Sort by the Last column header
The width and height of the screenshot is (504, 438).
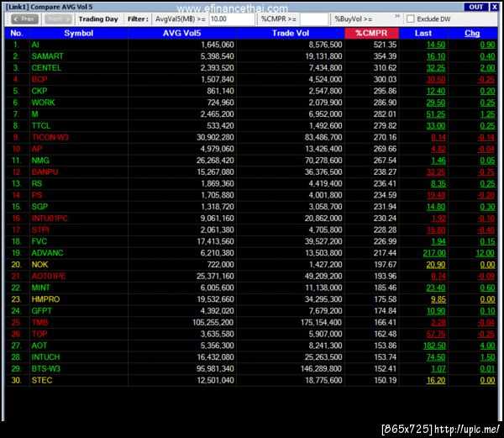(x=423, y=33)
